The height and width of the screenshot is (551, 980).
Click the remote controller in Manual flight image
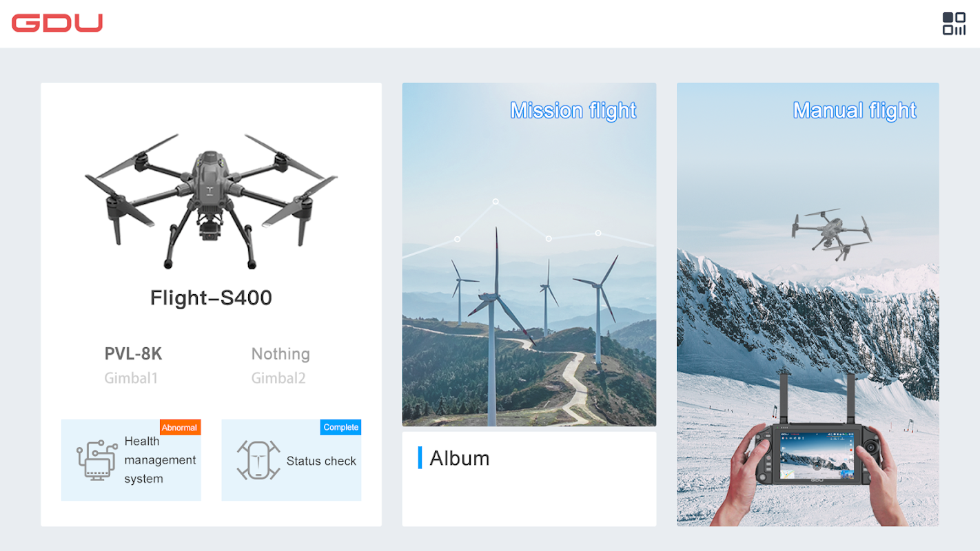pyautogui.click(x=815, y=451)
